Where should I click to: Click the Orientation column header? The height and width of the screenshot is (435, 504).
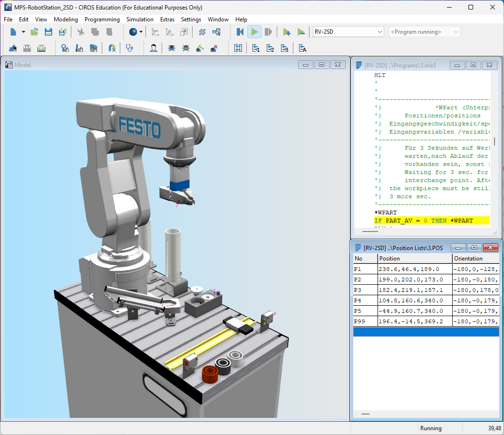click(476, 259)
